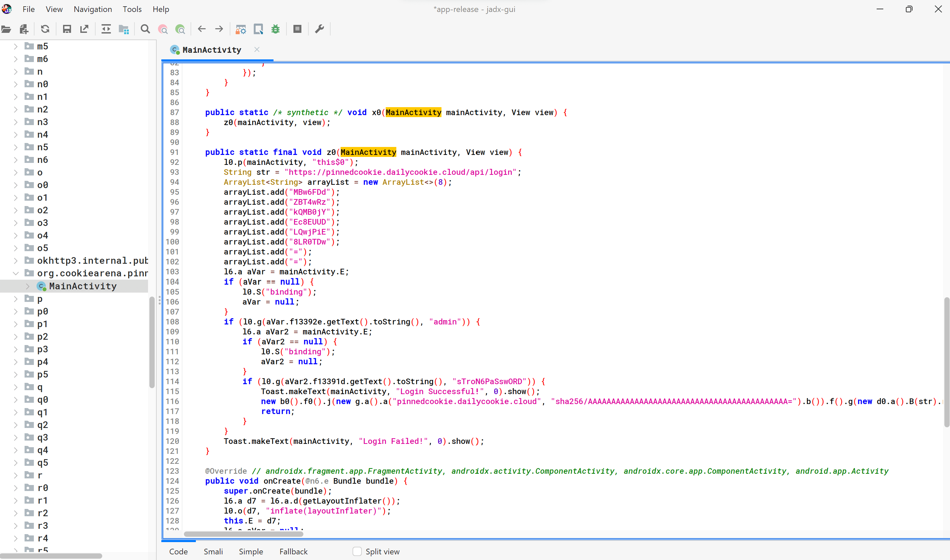Open the View menu
The height and width of the screenshot is (560, 950).
pyautogui.click(x=54, y=9)
